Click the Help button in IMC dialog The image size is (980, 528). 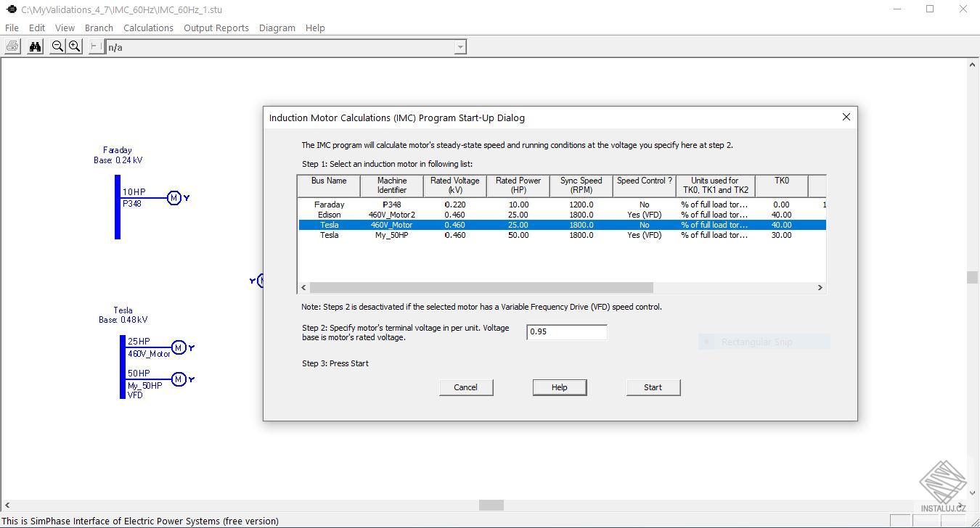[560, 387]
